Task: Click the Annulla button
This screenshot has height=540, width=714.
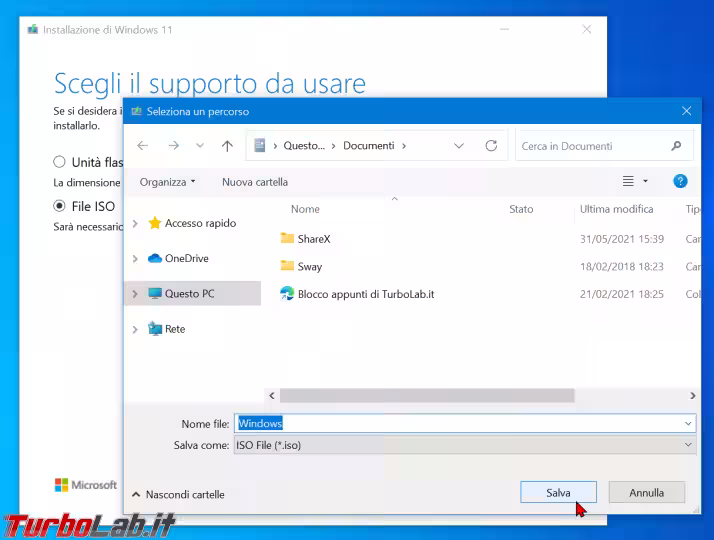Action: pos(647,492)
